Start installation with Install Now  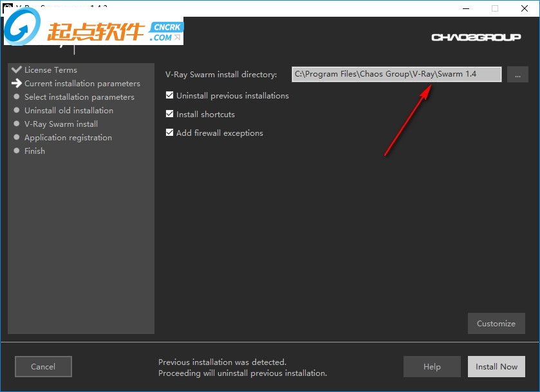click(496, 366)
